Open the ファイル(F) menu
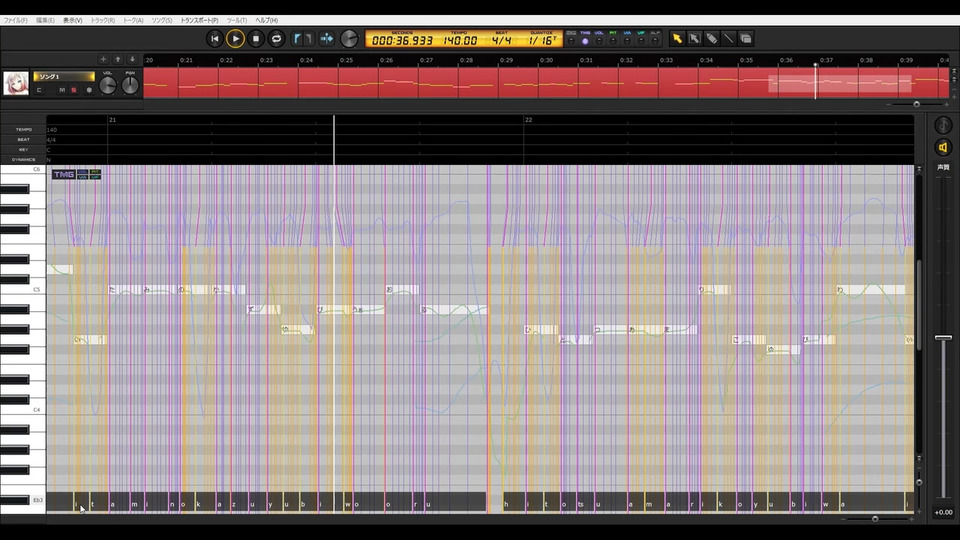This screenshot has width=960, height=540. tap(15, 20)
